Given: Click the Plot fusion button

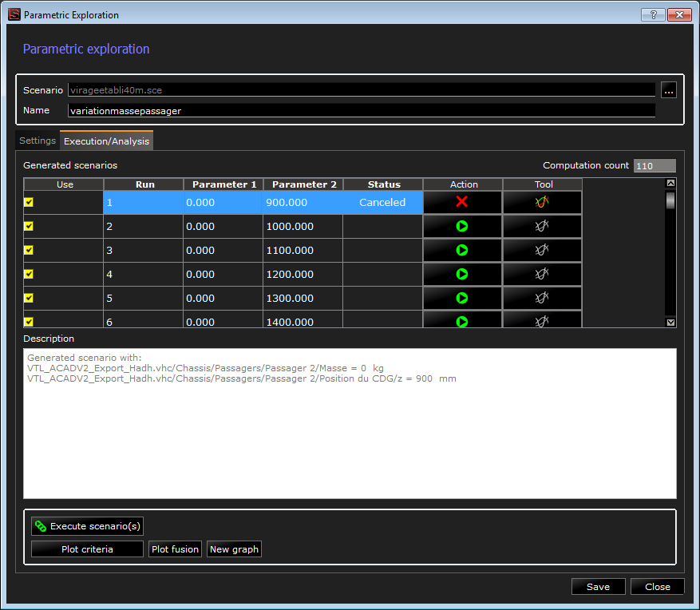Looking at the screenshot, I should [175, 549].
